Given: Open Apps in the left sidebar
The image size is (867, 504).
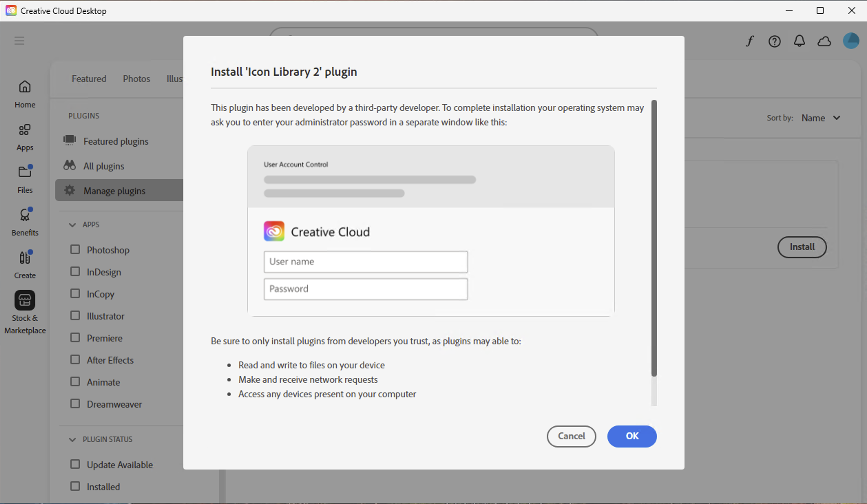Looking at the screenshot, I should point(25,137).
